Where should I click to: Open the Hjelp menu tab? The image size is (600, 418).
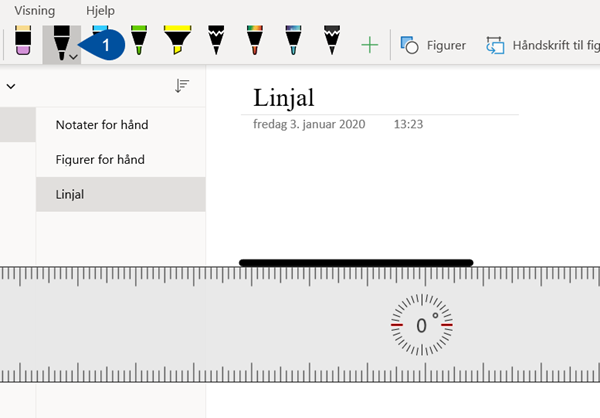(100, 11)
